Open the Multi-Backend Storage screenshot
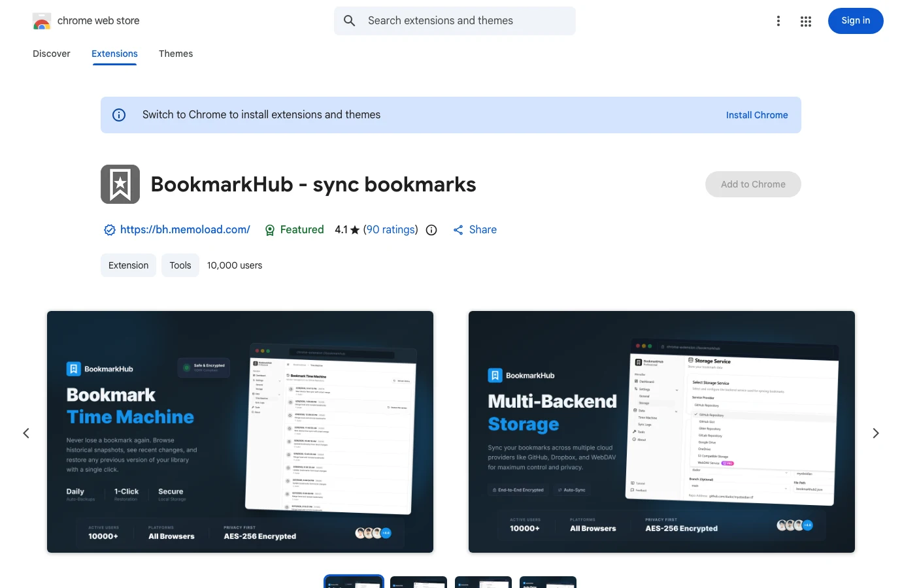Image resolution: width=902 pixels, height=588 pixels. [x=661, y=432]
